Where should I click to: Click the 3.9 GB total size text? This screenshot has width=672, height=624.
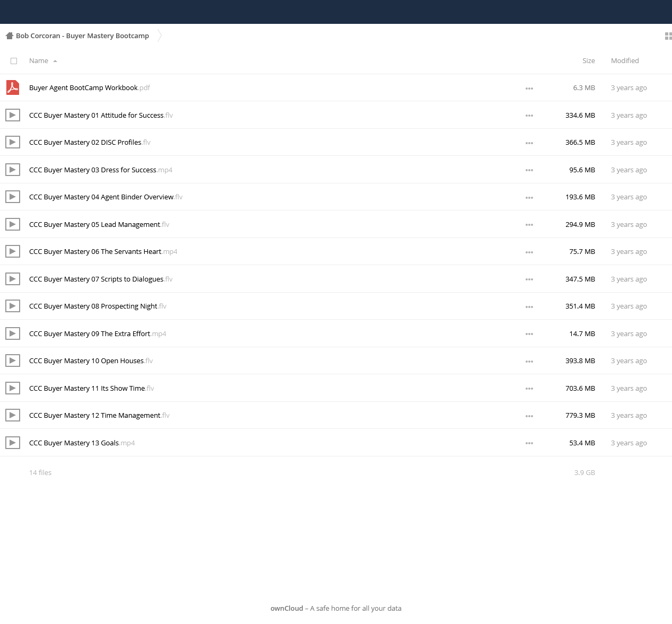pyautogui.click(x=584, y=473)
